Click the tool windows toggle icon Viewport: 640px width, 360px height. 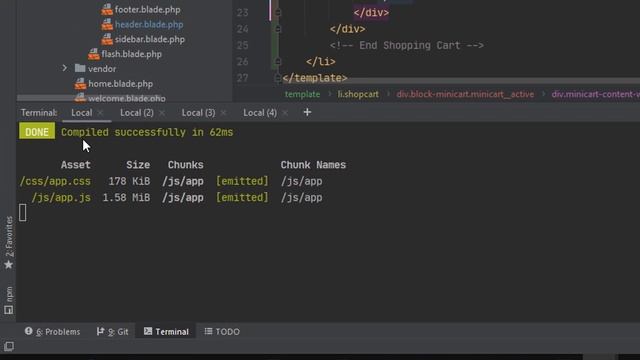[9, 347]
